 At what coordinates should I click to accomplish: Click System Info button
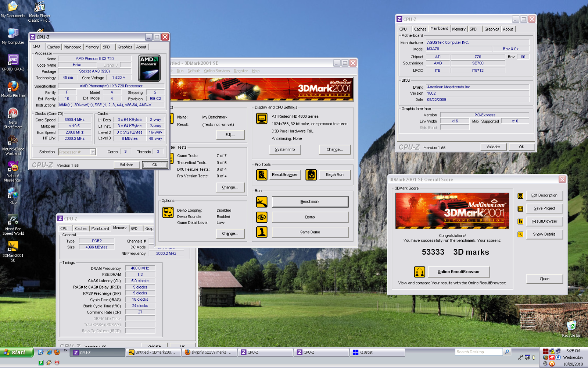(x=285, y=149)
